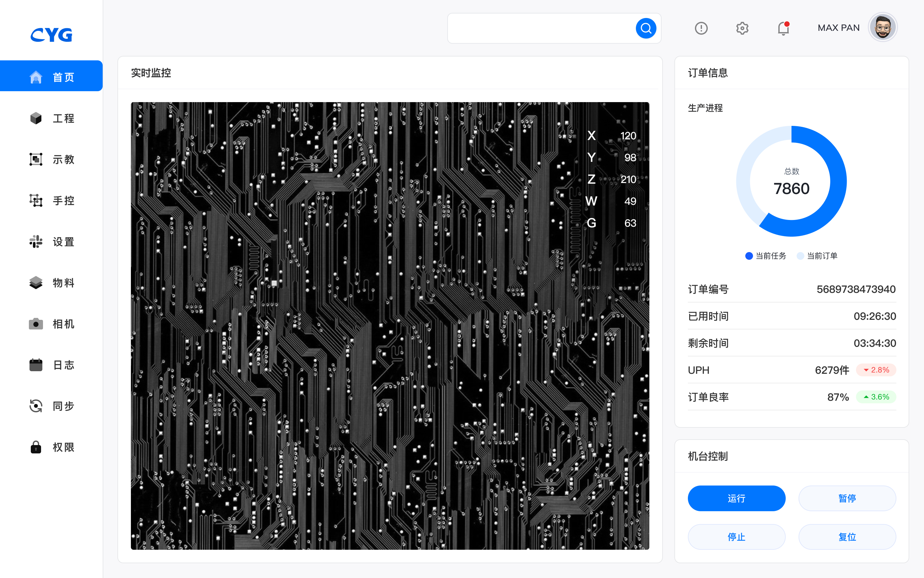Click the W axis value 49
Viewport: 924px width, 578px height.
(630, 201)
